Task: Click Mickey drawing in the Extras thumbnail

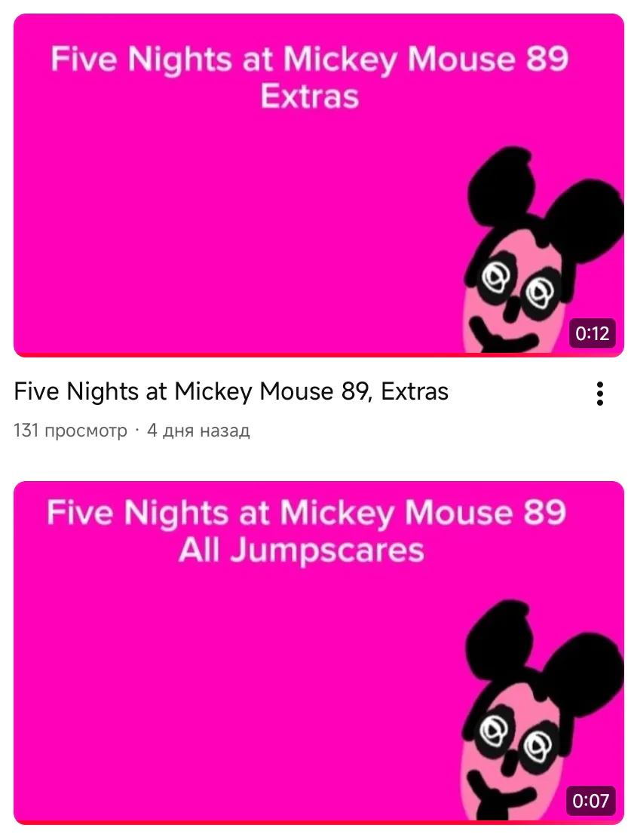Action: (x=542, y=250)
